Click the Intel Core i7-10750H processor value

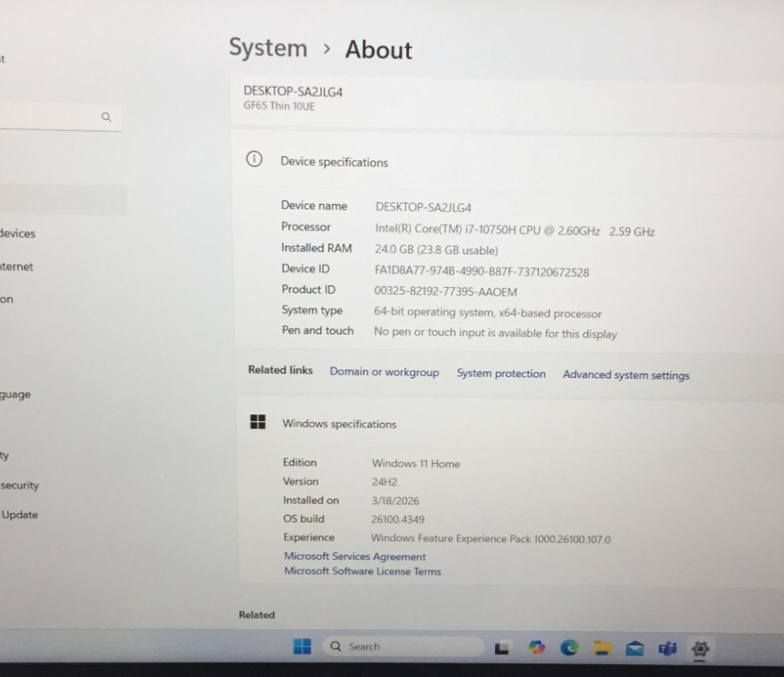pos(515,230)
